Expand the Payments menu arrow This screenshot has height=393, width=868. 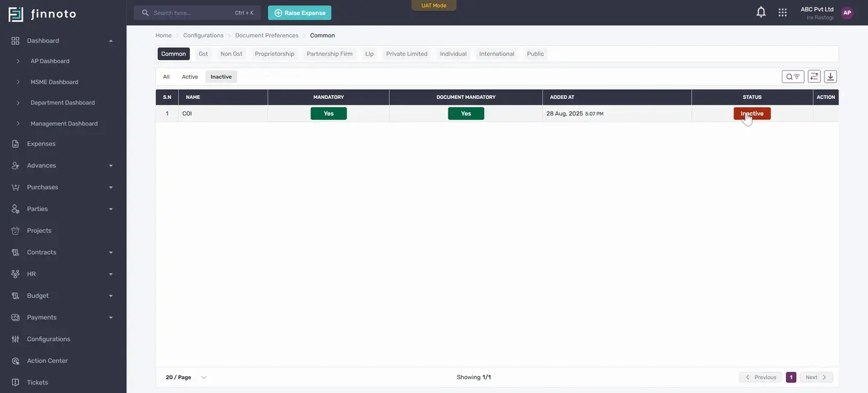(111, 317)
